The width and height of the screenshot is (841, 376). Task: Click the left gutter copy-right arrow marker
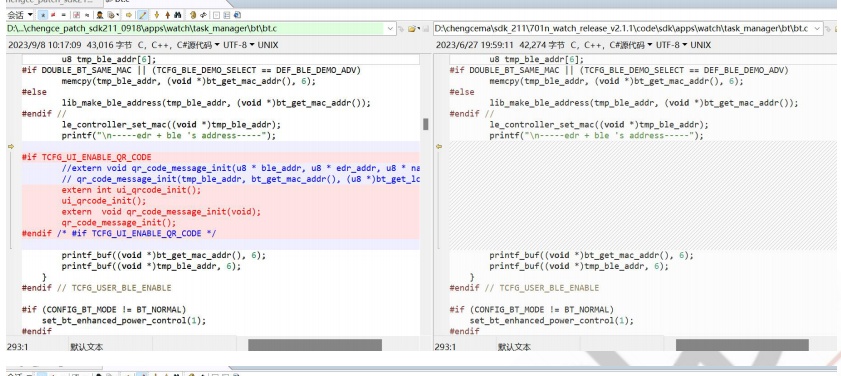10,146
